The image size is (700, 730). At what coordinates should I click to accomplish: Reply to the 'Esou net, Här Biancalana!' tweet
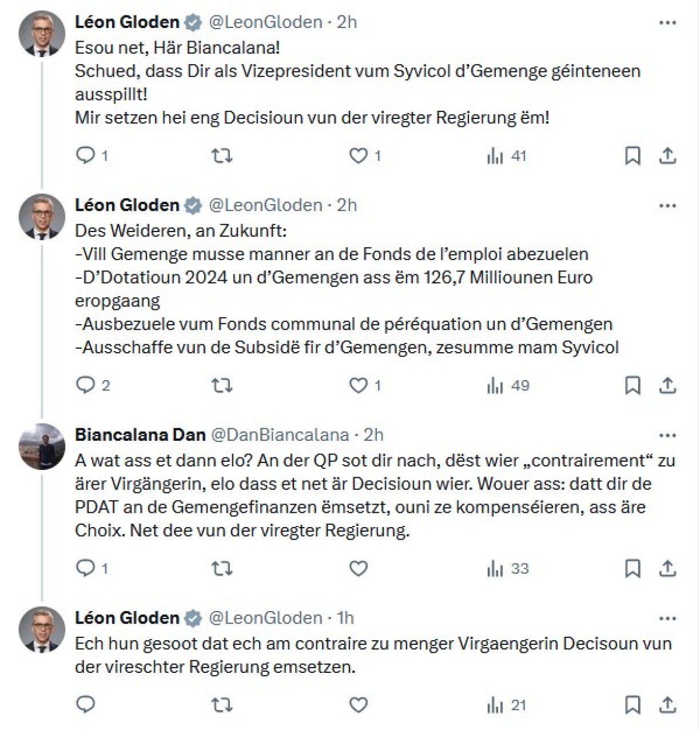tap(85, 155)
